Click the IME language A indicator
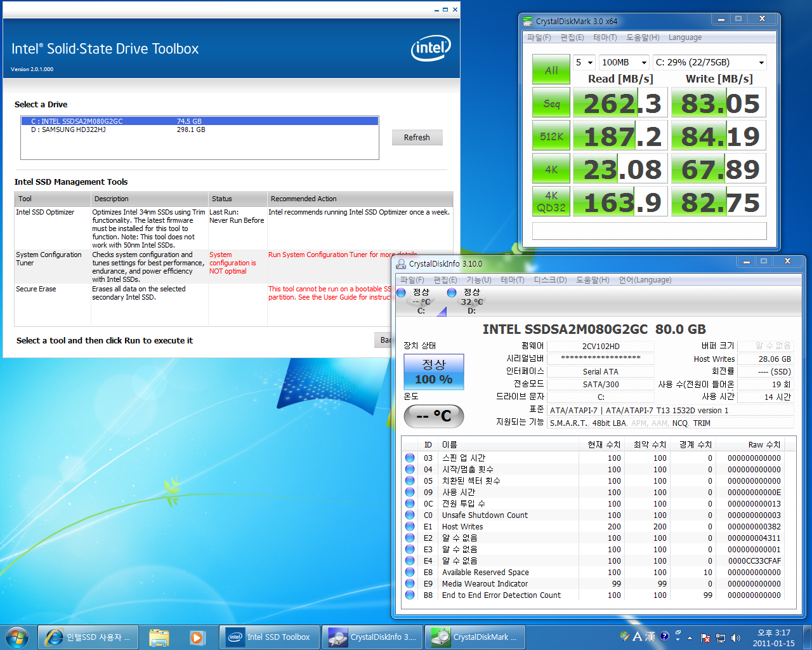This screenshot has height=650, width=812. coord(638,636)
